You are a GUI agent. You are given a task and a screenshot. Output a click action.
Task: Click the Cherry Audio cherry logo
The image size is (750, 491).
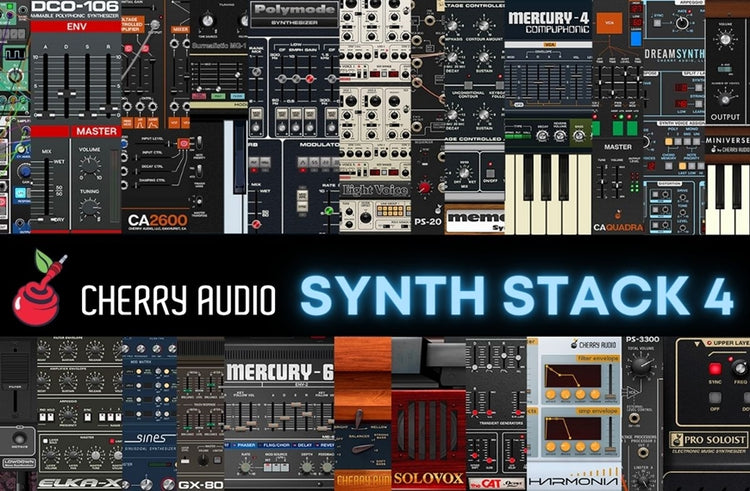pos(38,286)
